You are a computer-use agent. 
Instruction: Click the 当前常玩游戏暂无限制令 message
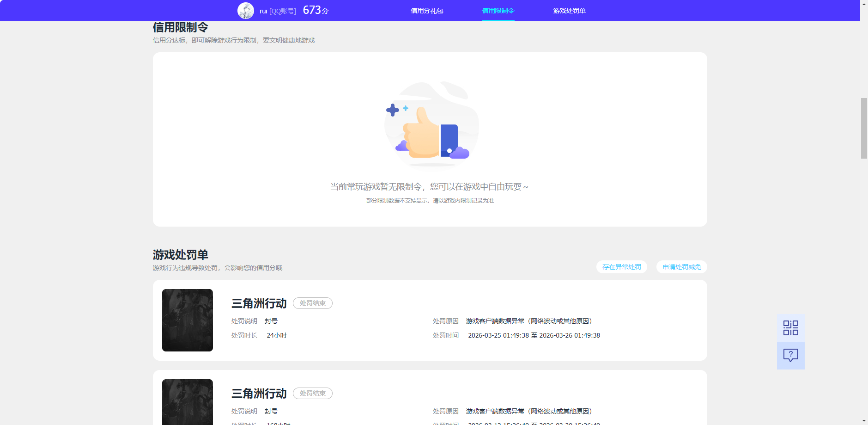click(429, 187)
